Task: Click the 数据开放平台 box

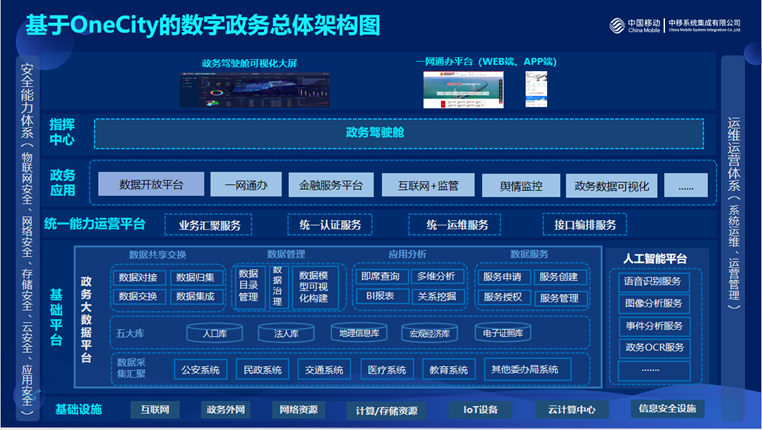Action: click(151, 184)
